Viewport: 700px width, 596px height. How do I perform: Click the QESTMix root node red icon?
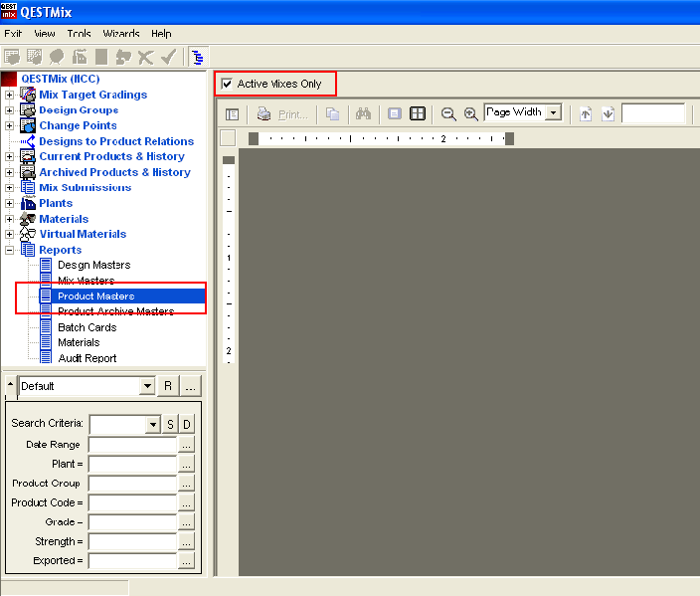(9, 79)
